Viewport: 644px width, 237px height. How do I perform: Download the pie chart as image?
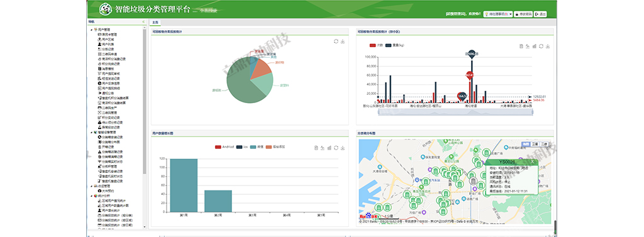click(x=343, y=41)
